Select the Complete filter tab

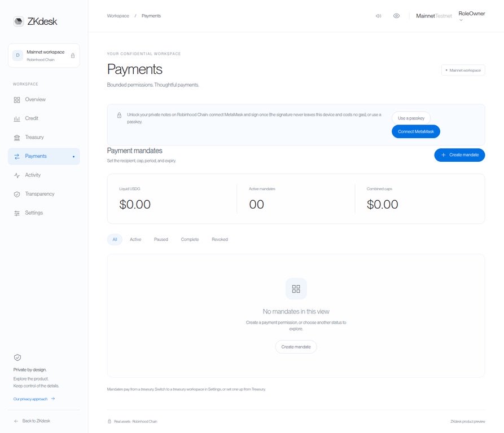tap(190, 240)
